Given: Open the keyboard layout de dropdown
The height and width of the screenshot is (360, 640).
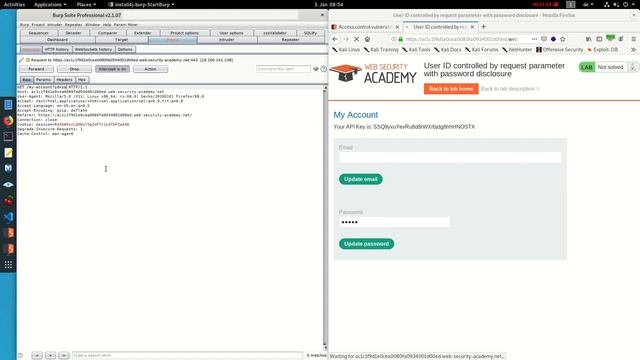Looking at the screenshot, I should click(588, 4).
